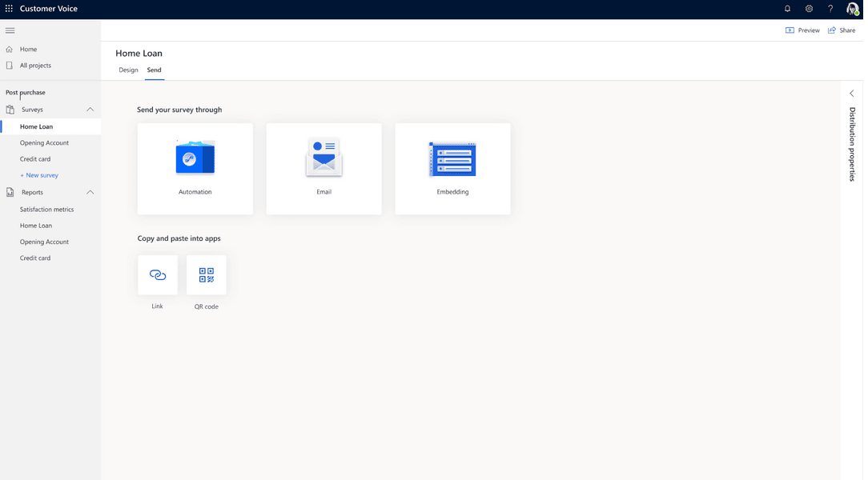Stay on the Send tab
868x480 pixels.
[154, 70]
